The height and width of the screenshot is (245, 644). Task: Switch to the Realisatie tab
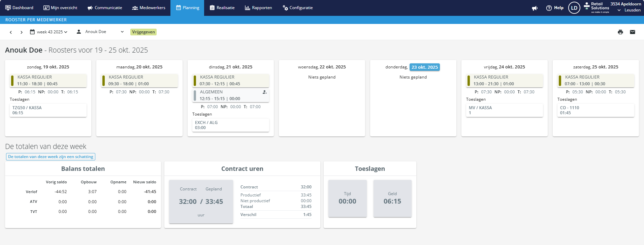[222, 8]
